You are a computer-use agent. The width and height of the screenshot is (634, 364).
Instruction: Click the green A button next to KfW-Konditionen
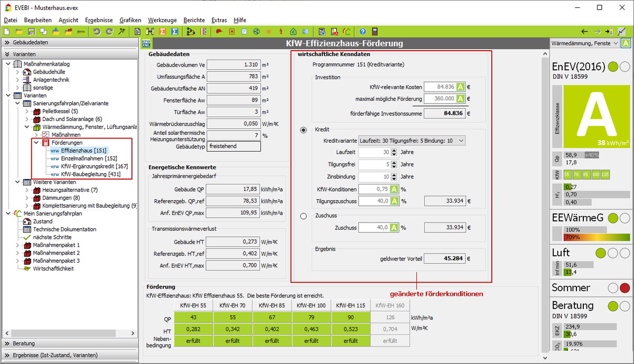394,189
